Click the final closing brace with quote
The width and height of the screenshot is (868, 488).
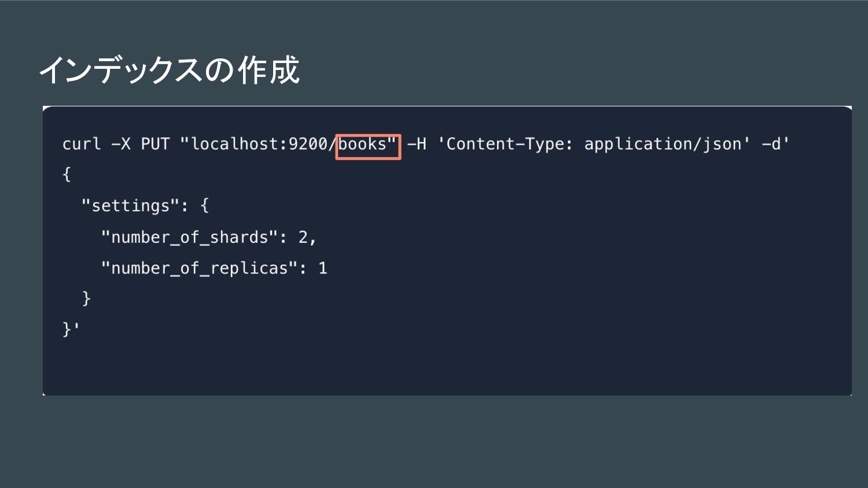click(71, 329)
